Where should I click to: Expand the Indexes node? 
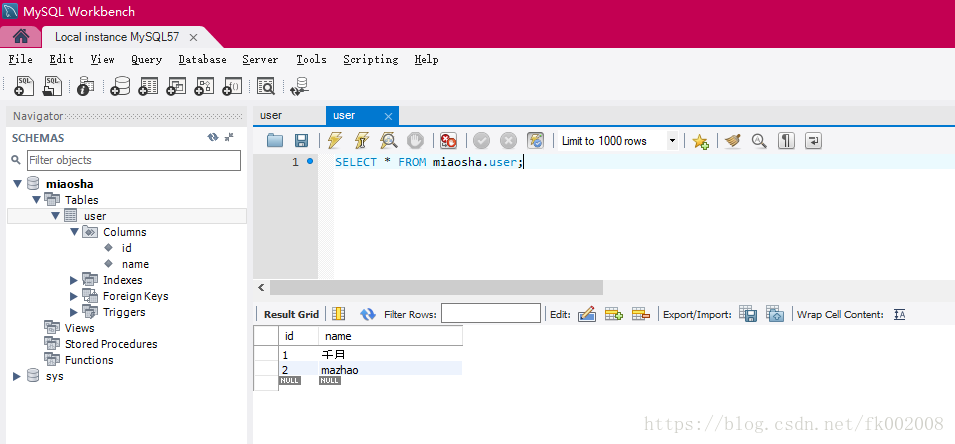pyautogui.click(x=74, y=280)
